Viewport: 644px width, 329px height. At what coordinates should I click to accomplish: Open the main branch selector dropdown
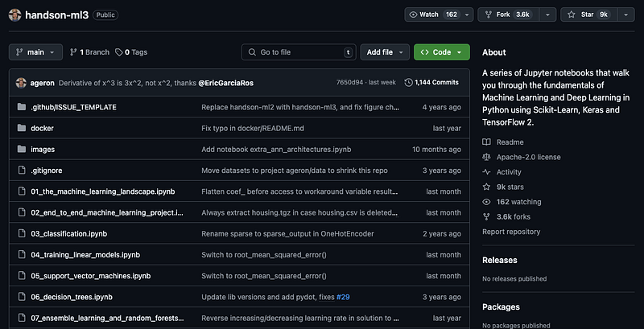(35, 52)
